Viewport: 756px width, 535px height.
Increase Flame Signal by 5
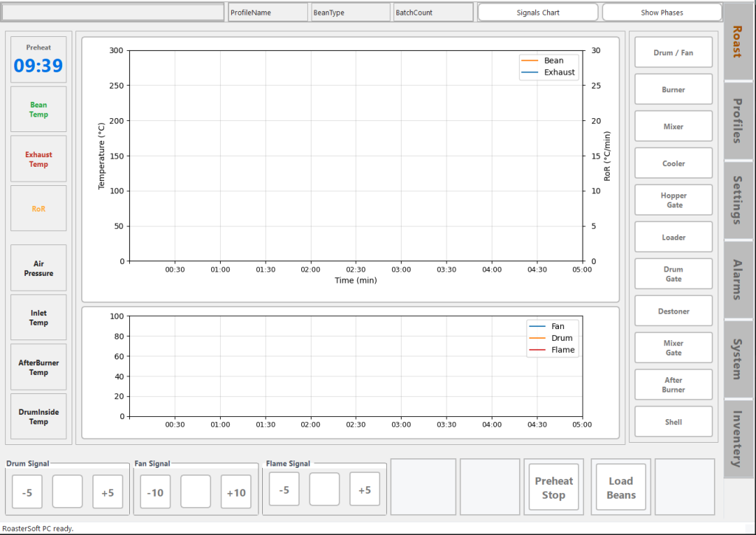[365, 489]
